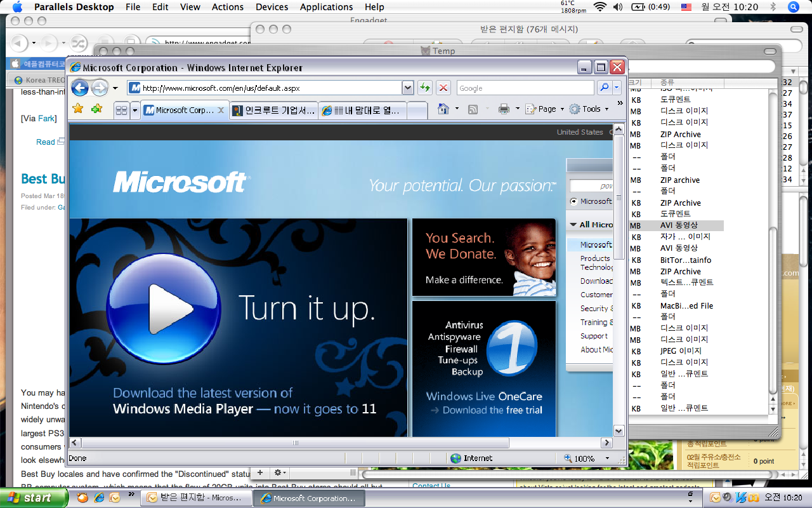The height and width of the screenshot is (508, 812).
Task: Click the 받은 편지함 taskbar button
Action: 197,498
